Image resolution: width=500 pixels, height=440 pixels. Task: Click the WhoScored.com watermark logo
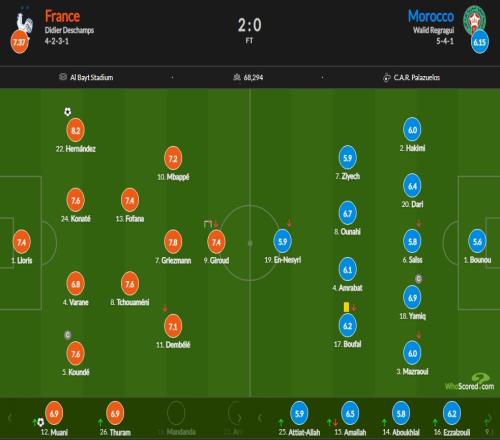470,382
